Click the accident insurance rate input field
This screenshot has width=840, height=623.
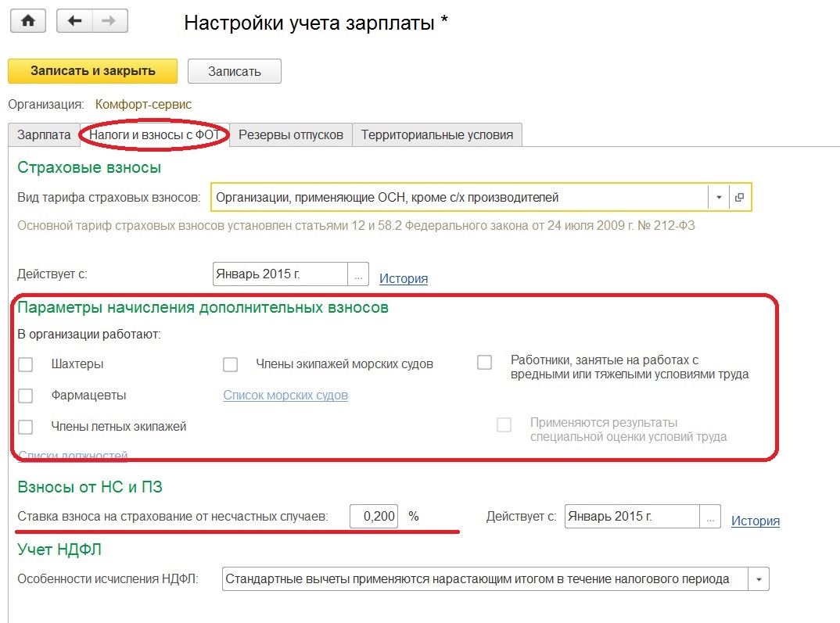coord(373,516)
